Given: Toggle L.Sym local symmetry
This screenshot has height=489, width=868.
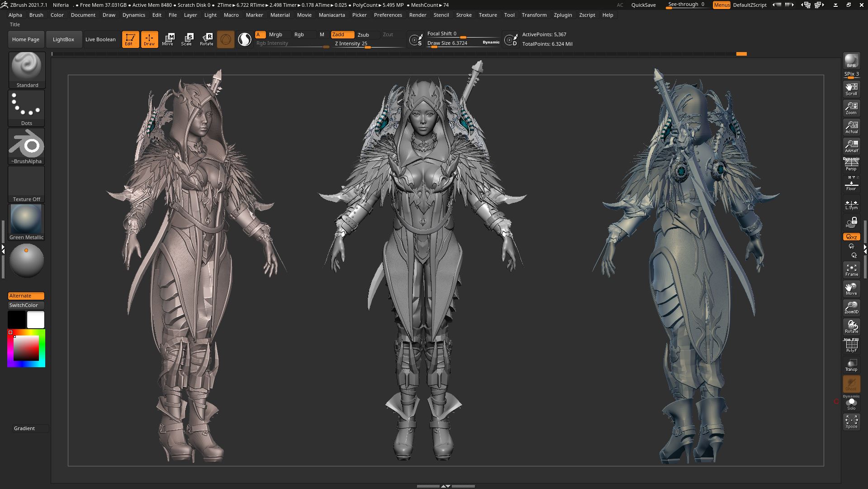Looking at the screenshot, I should pyautogui.click(x=851, y=205).
